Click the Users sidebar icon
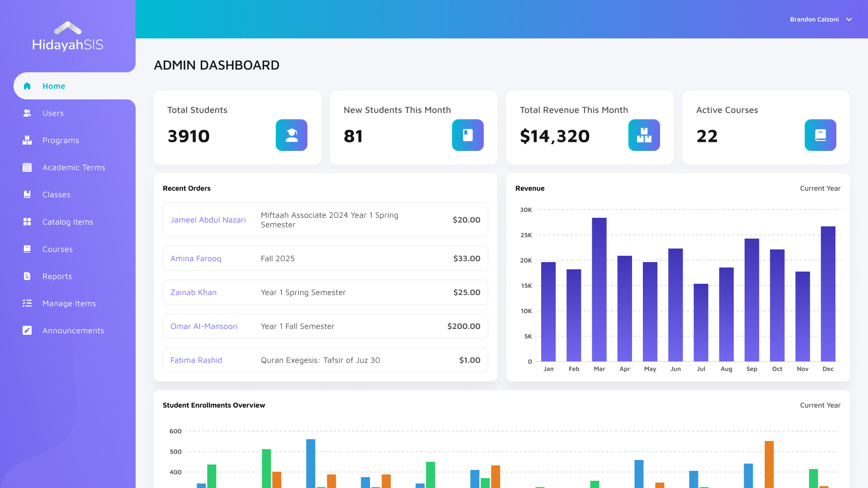 click(27, 113)
